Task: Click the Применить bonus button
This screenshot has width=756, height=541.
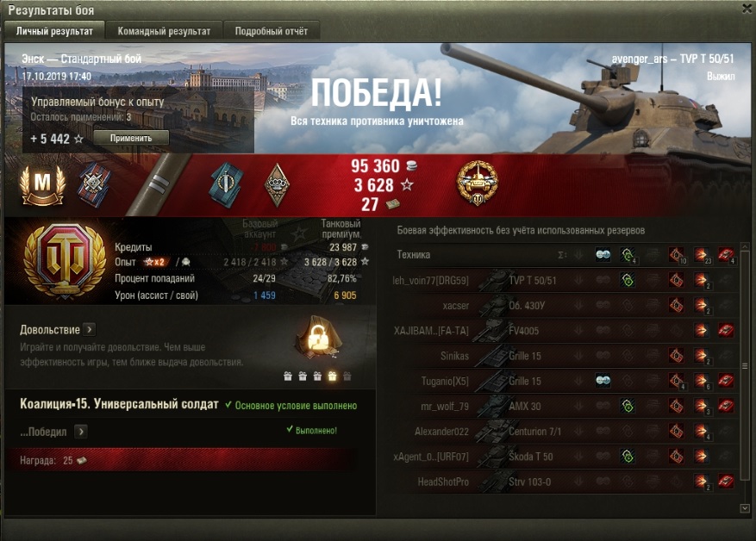Action: (131, 138)
